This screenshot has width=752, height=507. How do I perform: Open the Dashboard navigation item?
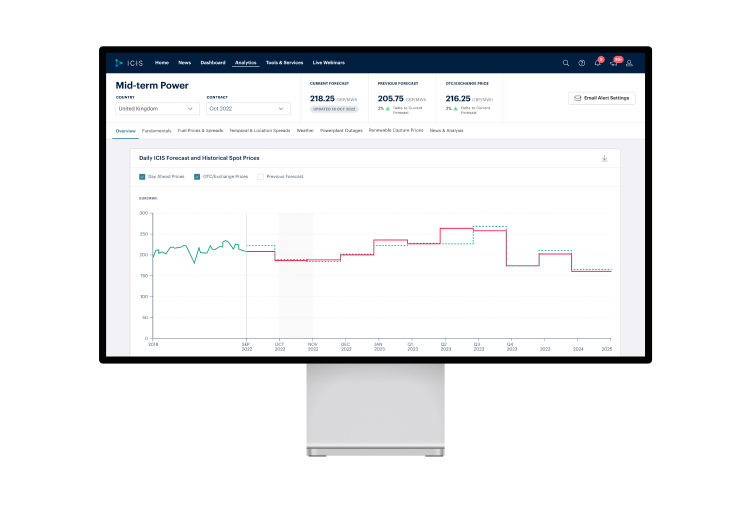[x=213, y=63]
